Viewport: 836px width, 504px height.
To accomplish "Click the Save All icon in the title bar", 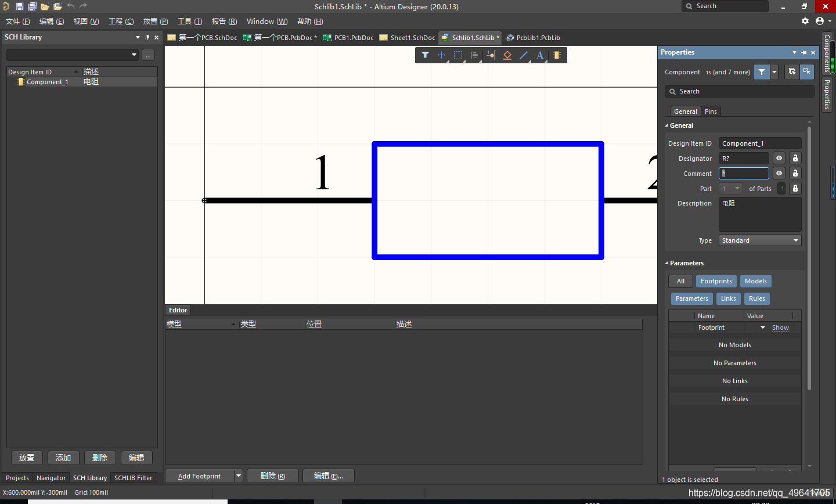I will coord(32,6).
